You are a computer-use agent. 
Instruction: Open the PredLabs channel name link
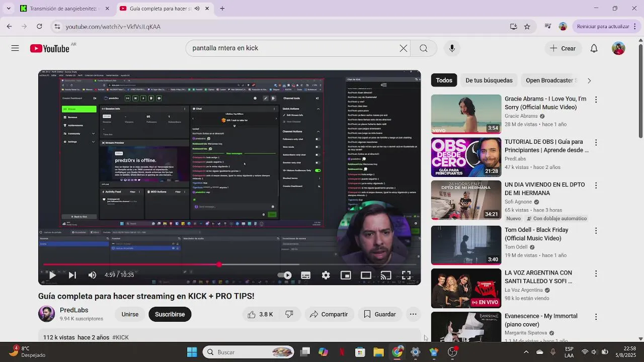point(74,310)
